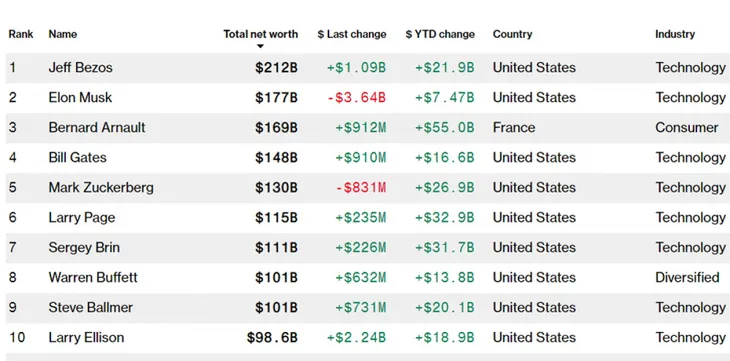The width and height of the screenshot is (730, 361).
Task: Open Elon Musk profile link
Action: point(80,98)
